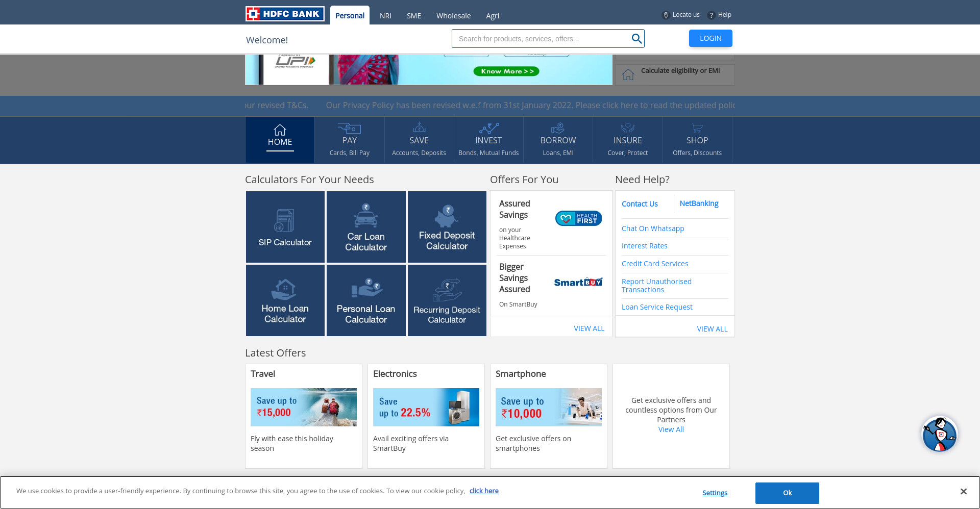Click Get exclusive offers on smartphones text
Viewport: 980px width, 509px height.
(533, 443)
